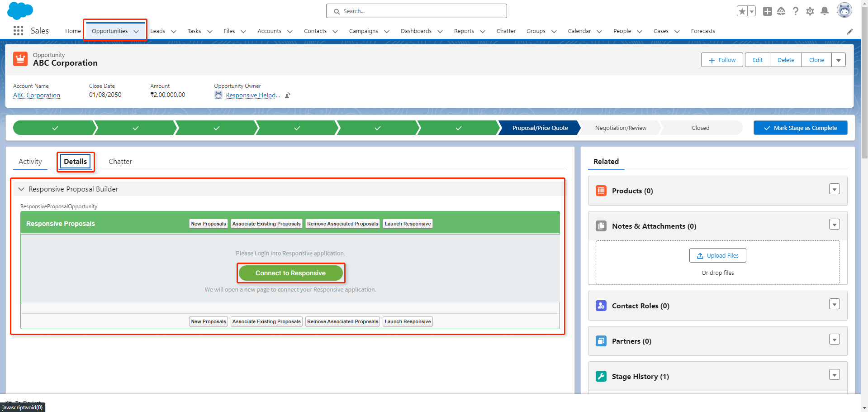Screen dimensions: 868x412
Task: Switch to the record Chatter tab
Action: (120, 162)
